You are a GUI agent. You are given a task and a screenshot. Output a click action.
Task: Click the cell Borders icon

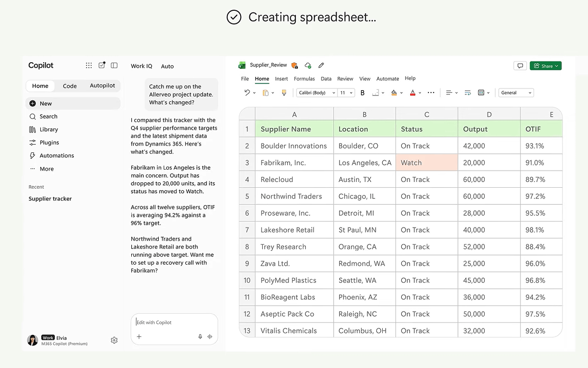tap(375, 93)
